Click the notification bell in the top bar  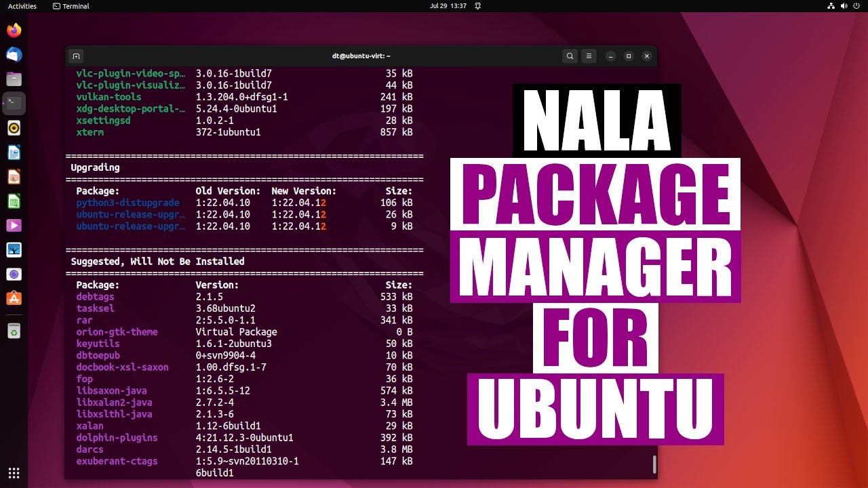point(478,6)
